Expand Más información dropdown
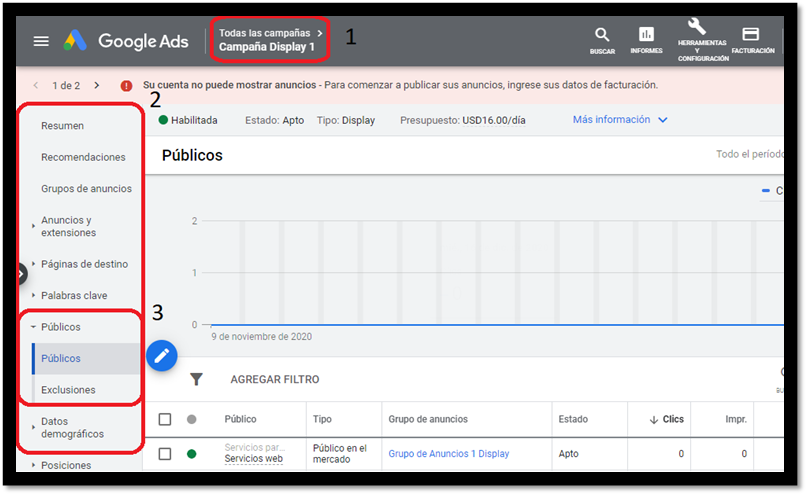Screen dimensions: 807x495 point(620,119)
